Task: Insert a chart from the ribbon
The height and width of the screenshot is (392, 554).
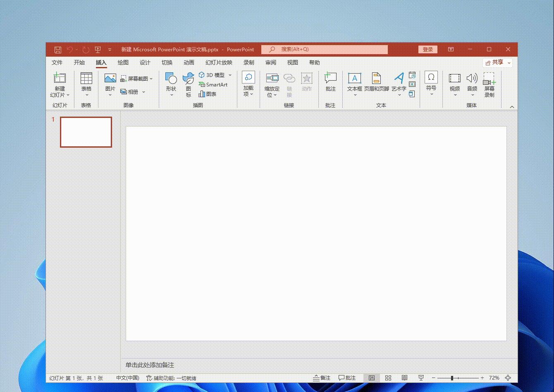Action: coord(208,94)
